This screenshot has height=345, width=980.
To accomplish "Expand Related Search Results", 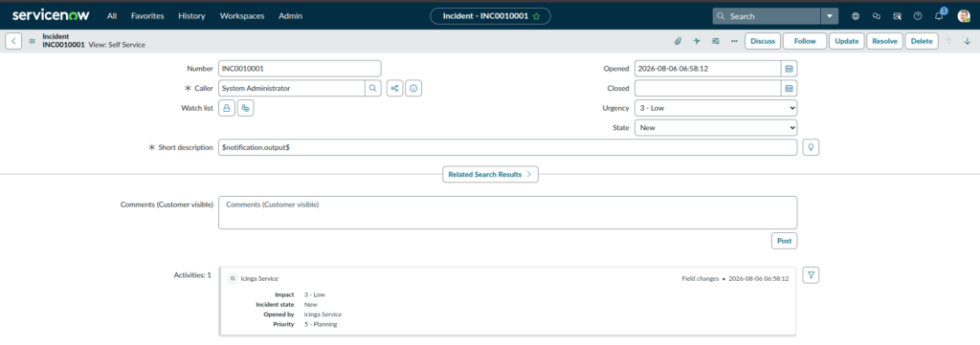I will 490,174.
